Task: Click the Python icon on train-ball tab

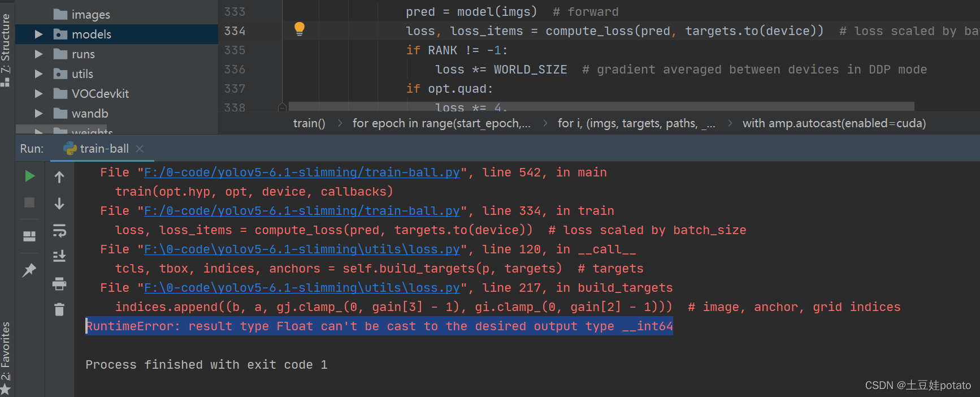Action: click(70, 149)
